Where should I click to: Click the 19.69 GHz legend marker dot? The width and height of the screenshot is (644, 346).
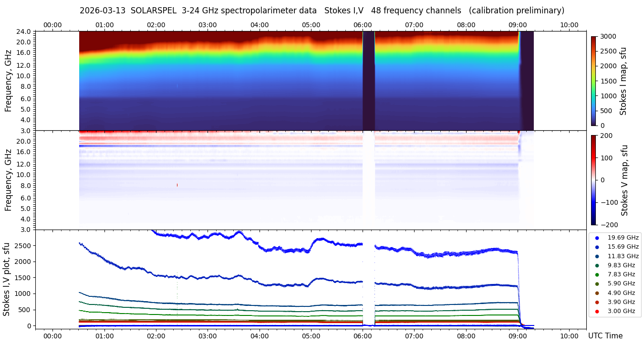[x=597, y=238]
